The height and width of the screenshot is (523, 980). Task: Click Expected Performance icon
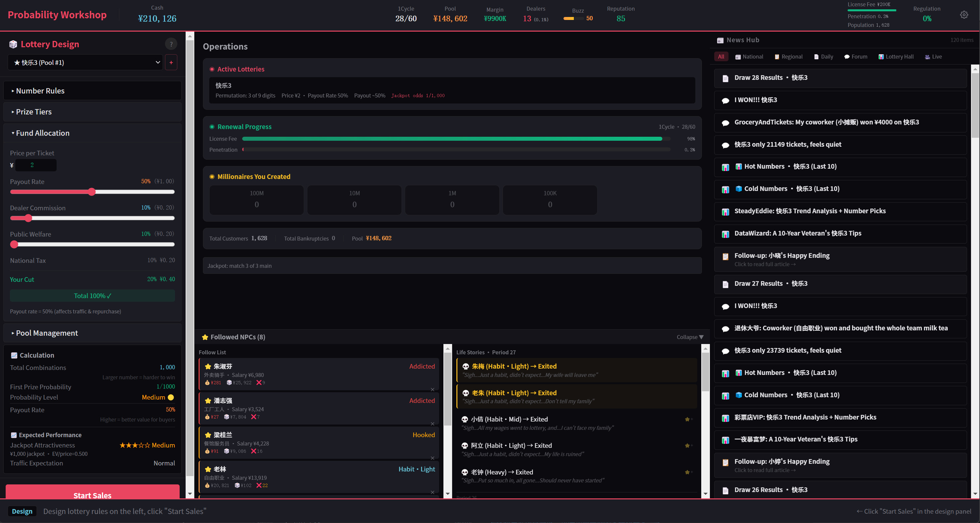point(14,435)
